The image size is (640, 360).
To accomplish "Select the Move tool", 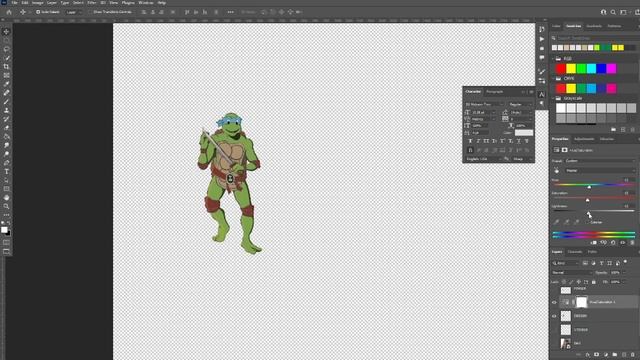I will tap(6, 31).
